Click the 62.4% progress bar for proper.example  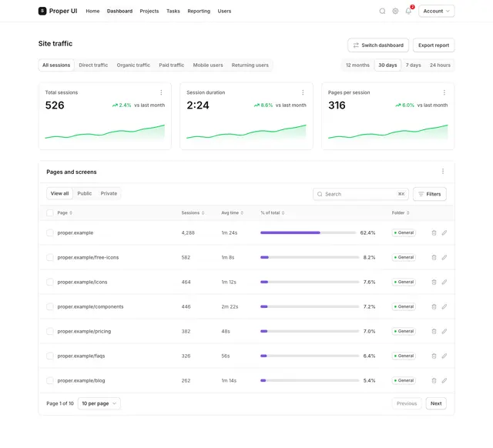click(x=308, y=232)
